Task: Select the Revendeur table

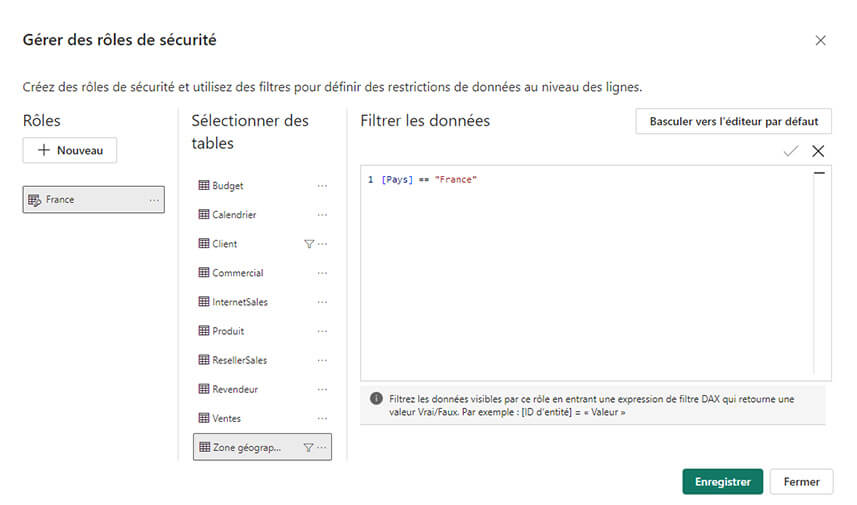Action: click(x=262, y=389)
